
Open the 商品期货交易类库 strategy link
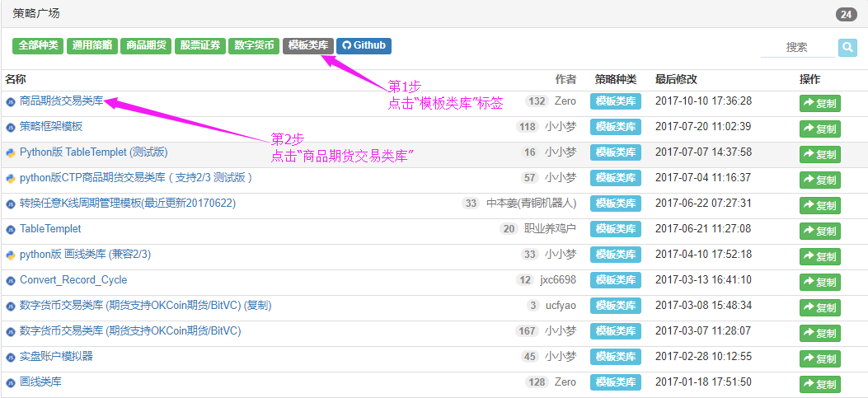click(62, 101)
